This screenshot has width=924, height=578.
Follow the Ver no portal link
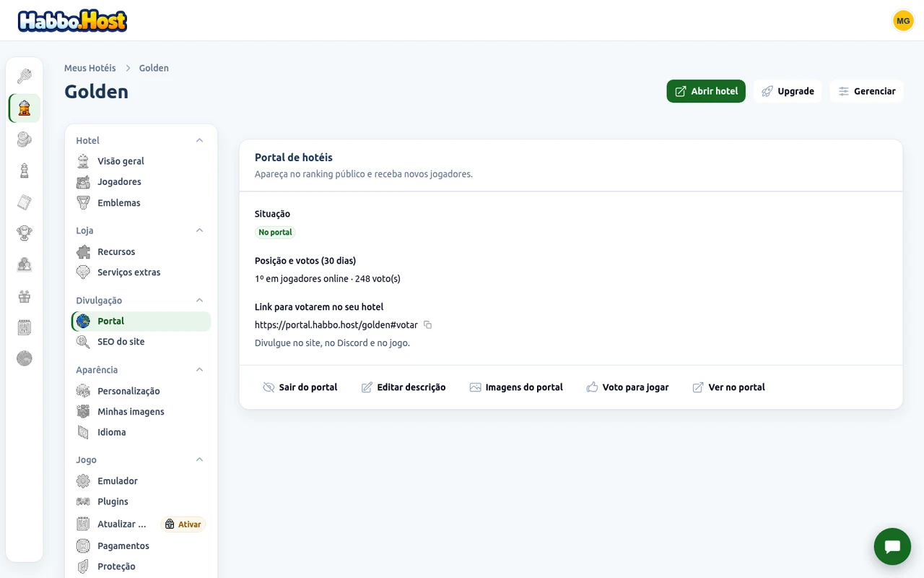pyautogui.click(x=729, y=387)
